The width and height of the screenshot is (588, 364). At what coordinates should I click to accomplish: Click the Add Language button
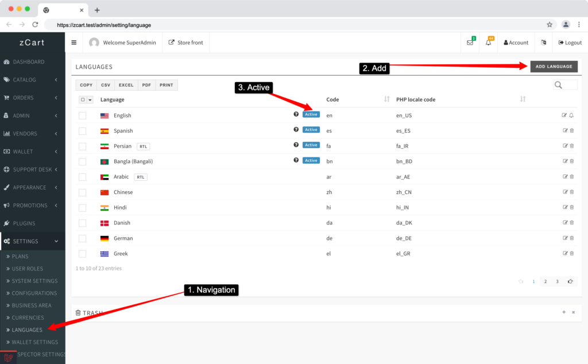[554, 67]
